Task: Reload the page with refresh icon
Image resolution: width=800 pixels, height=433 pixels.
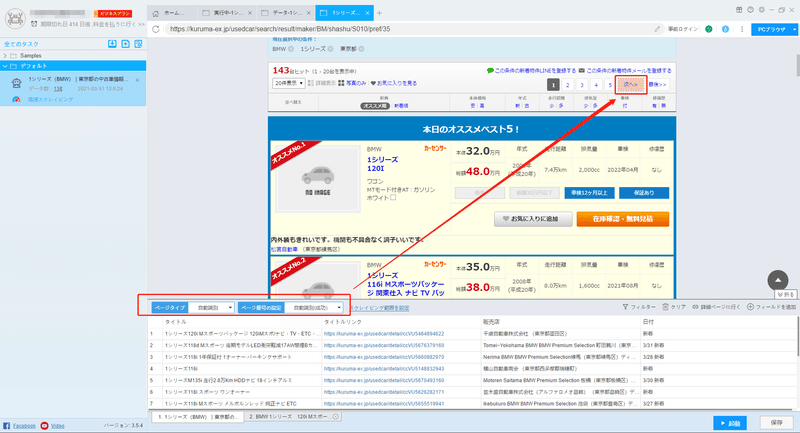Action: click(156, 29)
